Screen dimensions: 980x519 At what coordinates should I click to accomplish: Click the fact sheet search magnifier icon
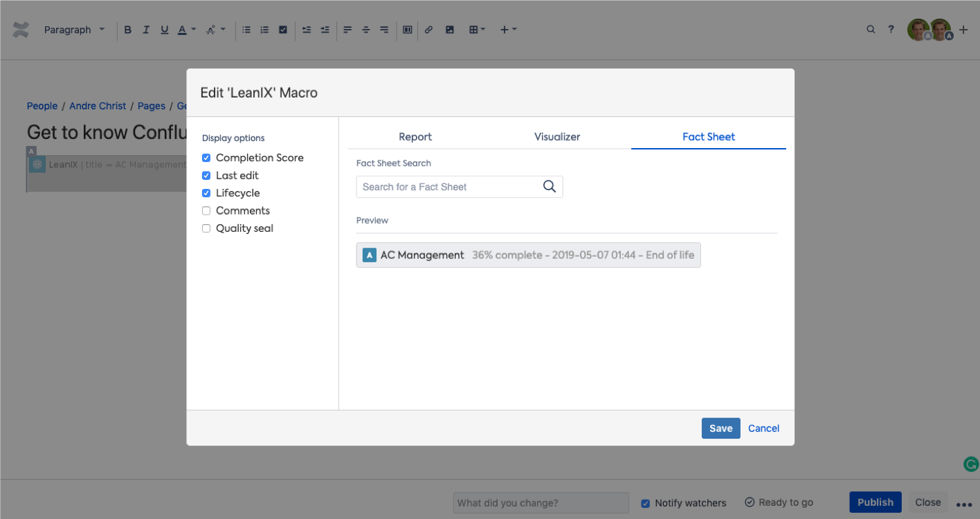click(x=550, y=187)
